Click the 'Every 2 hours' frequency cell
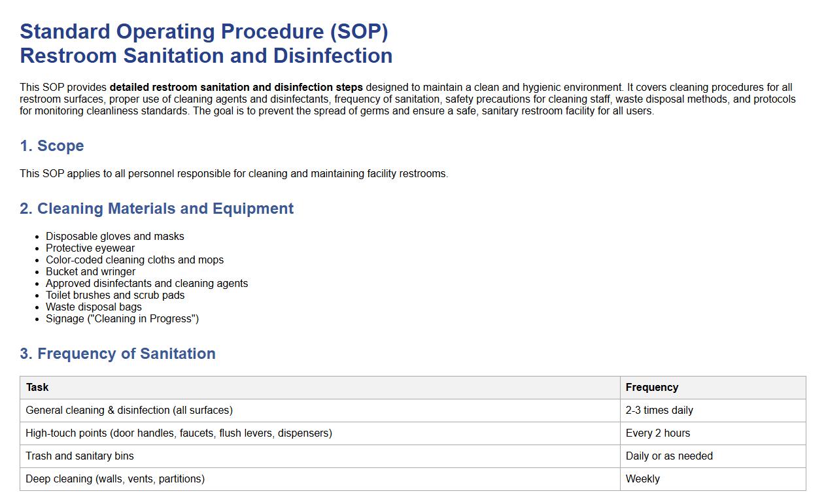 tap(657, 433)
